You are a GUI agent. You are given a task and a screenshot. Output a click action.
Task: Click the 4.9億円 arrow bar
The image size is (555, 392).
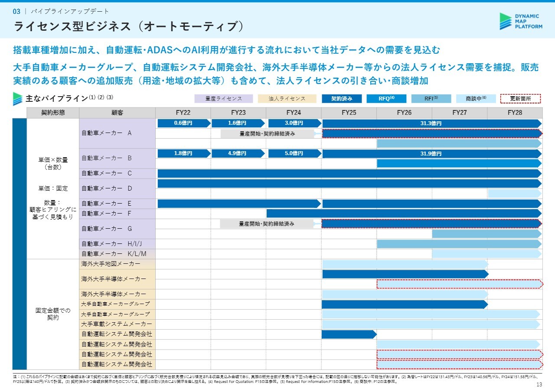[238, 153]
